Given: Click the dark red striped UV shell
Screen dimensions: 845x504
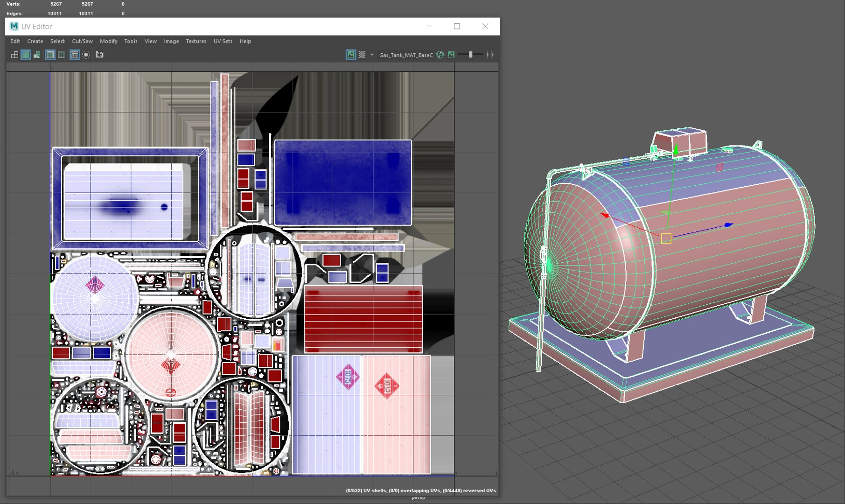Looking at the screenshot, I should coord(363,319).
